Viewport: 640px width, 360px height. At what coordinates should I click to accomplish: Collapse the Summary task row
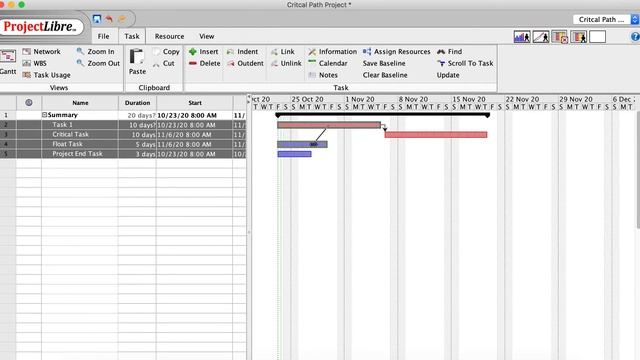click(x=44, y=115)
